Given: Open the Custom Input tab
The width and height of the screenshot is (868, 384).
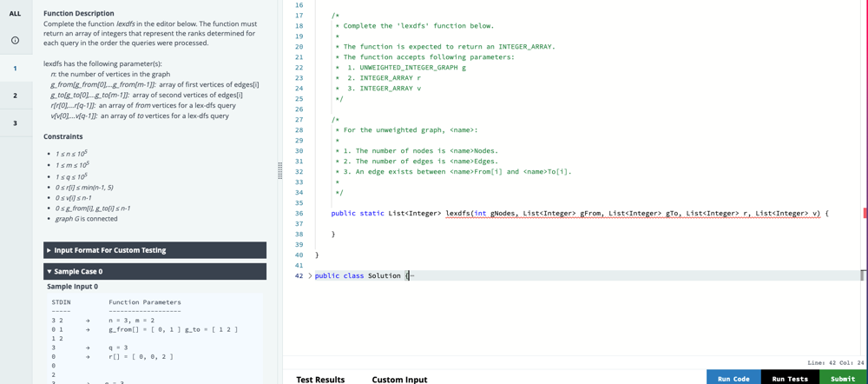Looking at the screenshot, I should pyautogui.click(x=399, y=380).
